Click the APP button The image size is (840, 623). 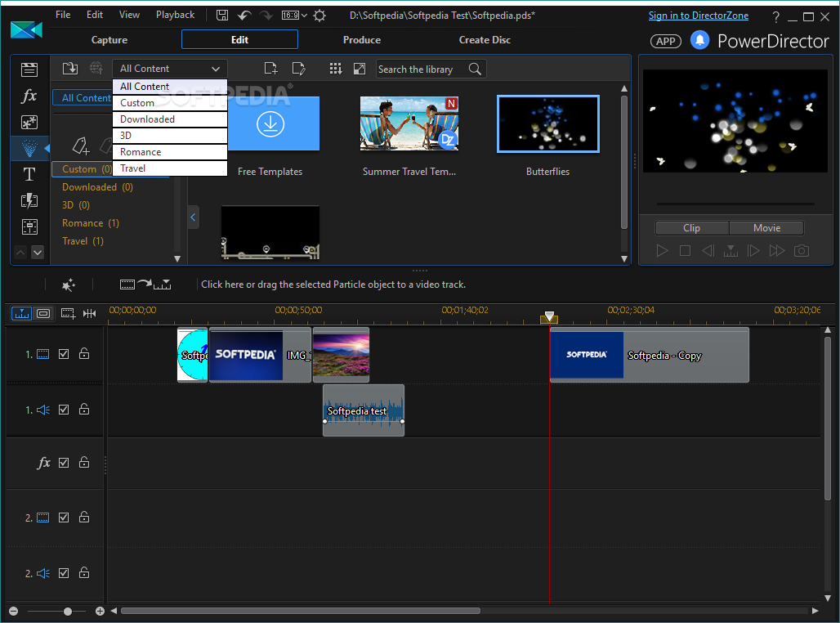click(666, 41)
